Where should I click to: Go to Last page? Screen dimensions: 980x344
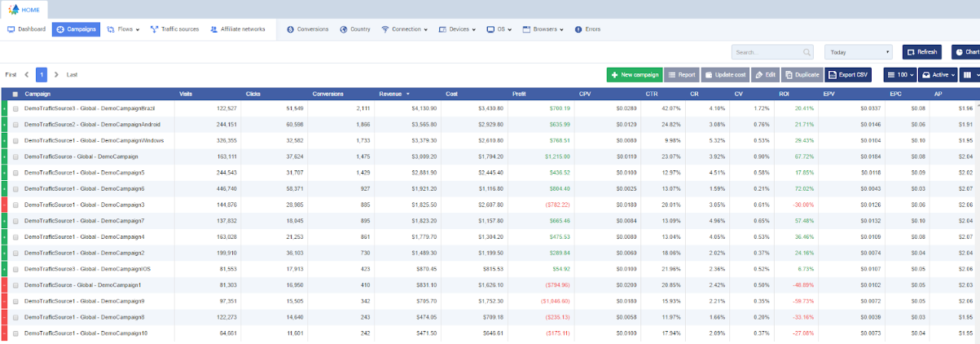73,74
